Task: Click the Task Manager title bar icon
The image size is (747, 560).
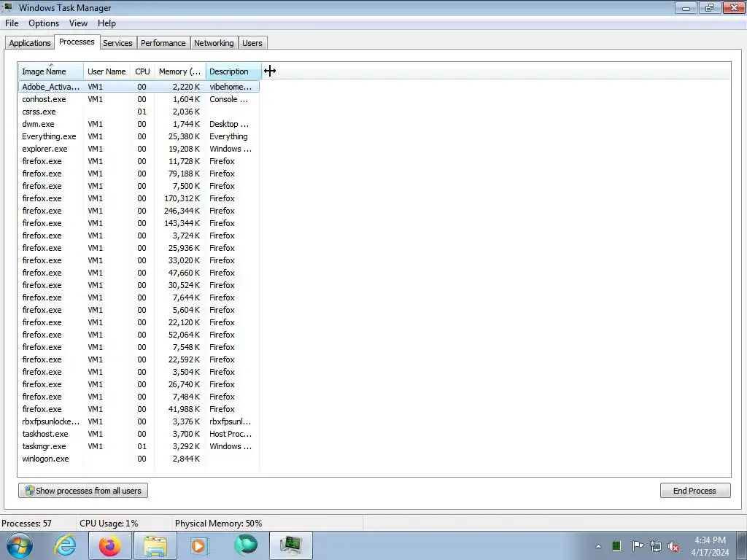Action: click(x=7, y=7)
